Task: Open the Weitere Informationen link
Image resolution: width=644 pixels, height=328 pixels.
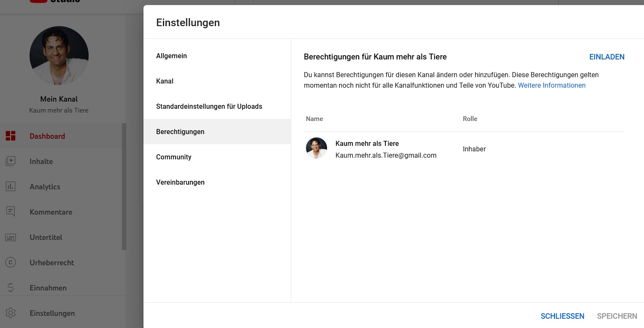Action: pos(551,85)
